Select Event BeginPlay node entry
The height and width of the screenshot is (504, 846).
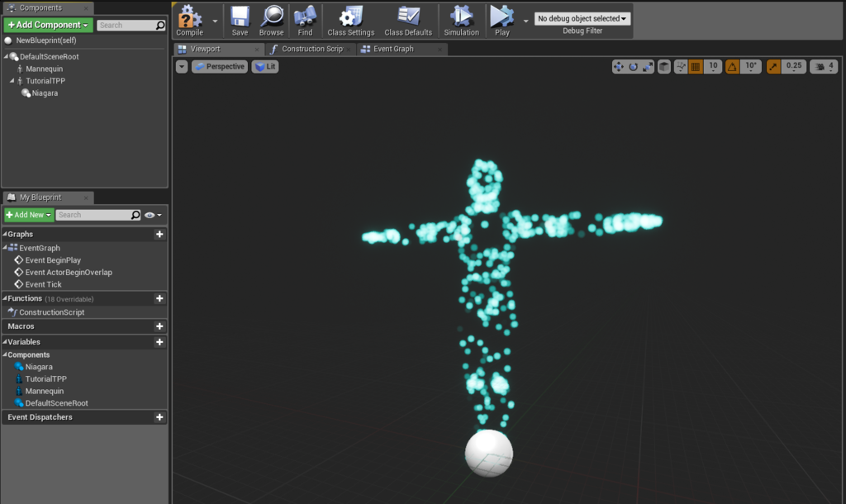coord(53,260)
